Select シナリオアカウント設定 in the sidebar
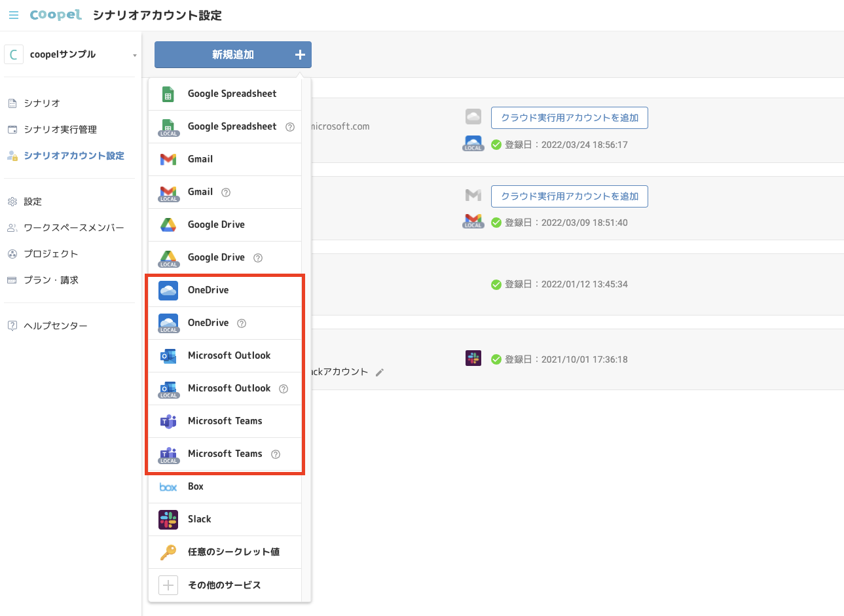844x616 pixels. [x=74, y=156]
